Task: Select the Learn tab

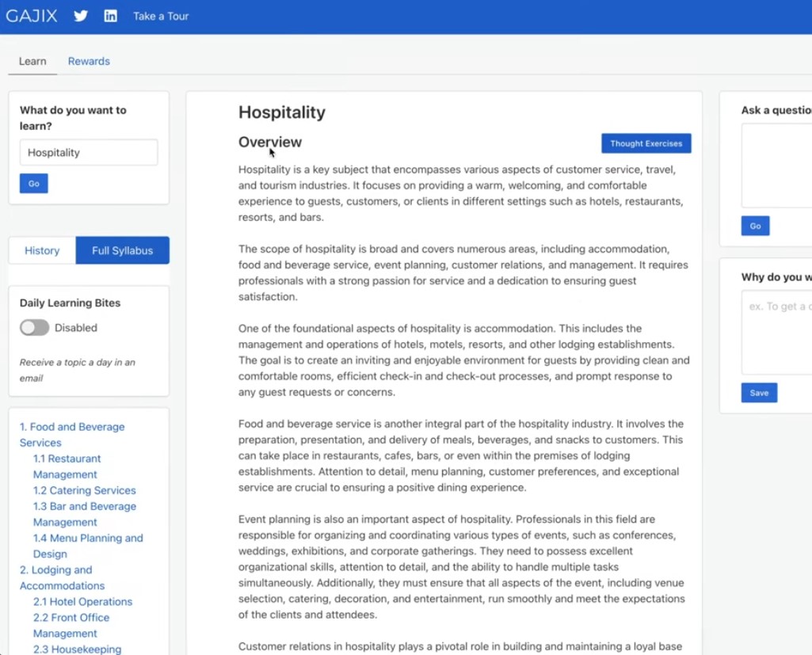Action: click(x=32, y=61)
